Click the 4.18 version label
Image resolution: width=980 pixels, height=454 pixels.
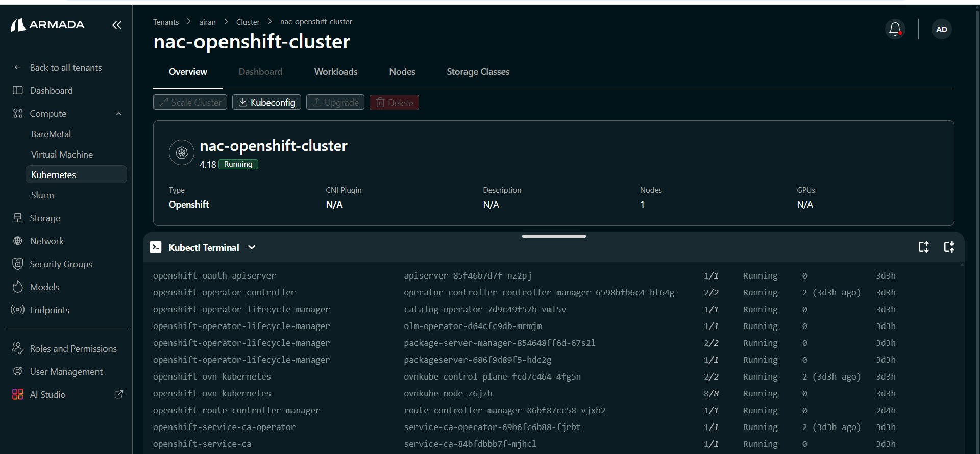pyautogui.click(x=208, y=165)
